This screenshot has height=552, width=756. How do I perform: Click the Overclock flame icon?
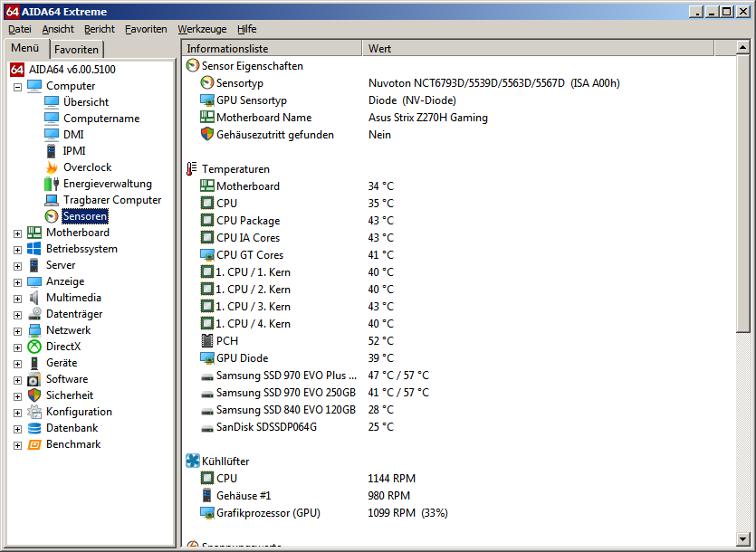pos(52,167)
